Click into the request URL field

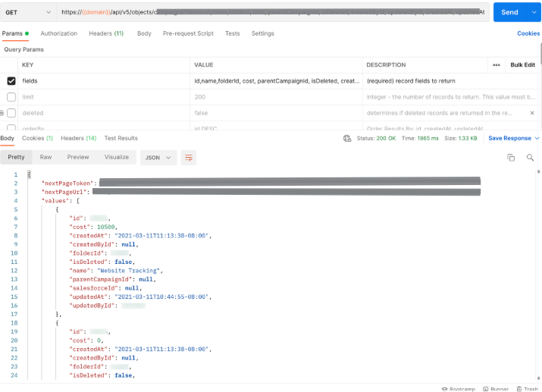(273, 12)
